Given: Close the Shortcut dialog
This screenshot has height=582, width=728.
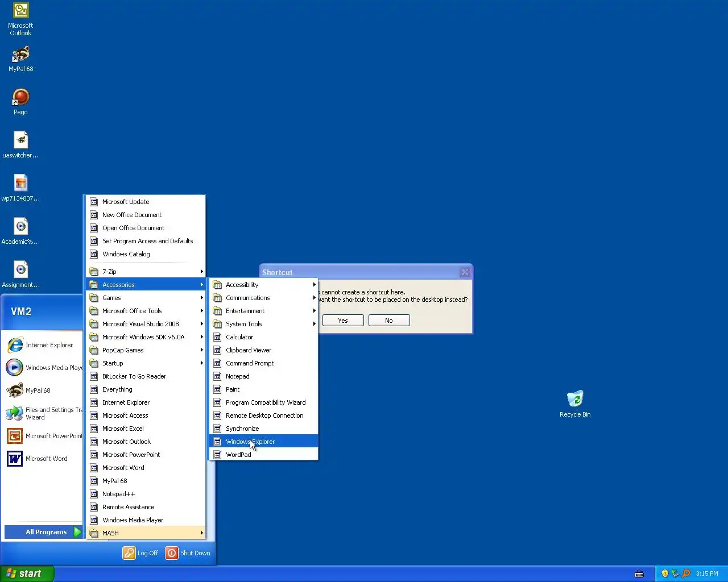Looking at the screenshot, I should tap(465, 272).
